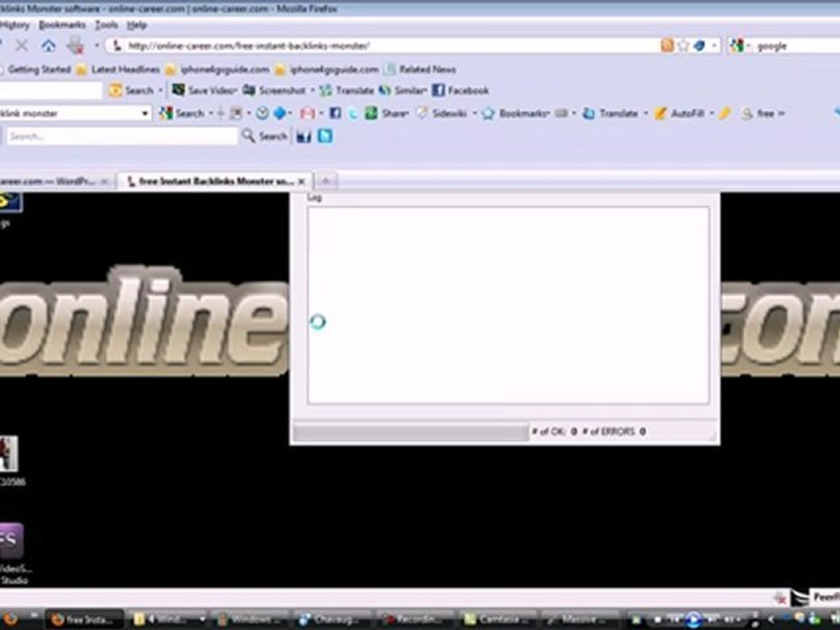Open Facebook from the toolbar
840x630 pixels.
tap(461, 90)
